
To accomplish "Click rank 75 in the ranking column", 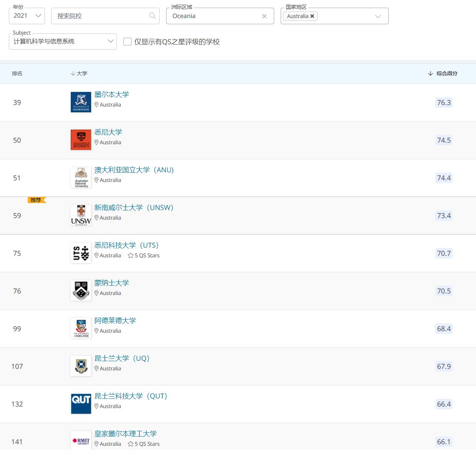I will 17,253.
